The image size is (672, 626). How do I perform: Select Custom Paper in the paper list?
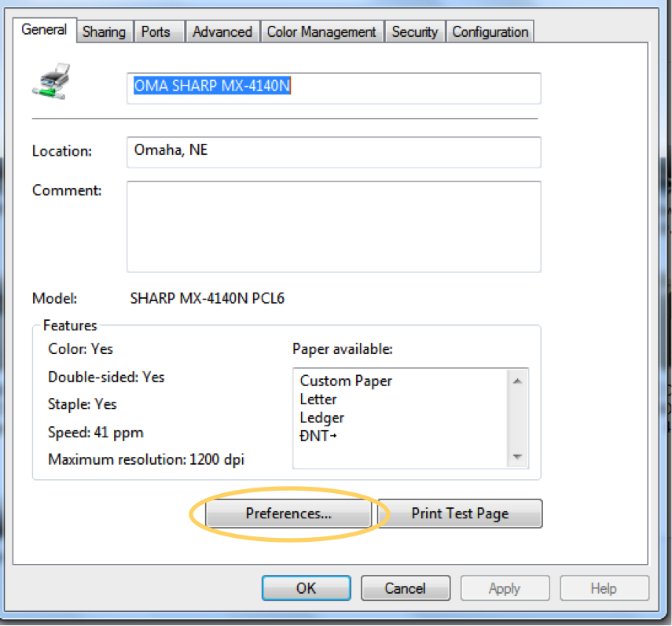click(346, 381)
